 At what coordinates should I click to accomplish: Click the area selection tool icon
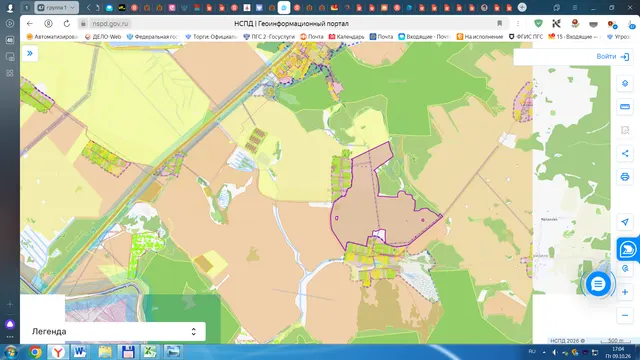624,130
